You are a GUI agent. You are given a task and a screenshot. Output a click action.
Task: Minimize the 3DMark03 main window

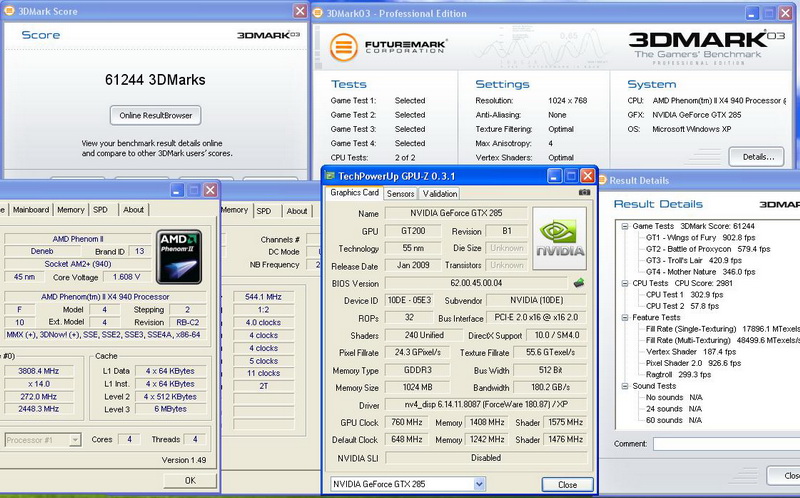(x=752, y=13)
